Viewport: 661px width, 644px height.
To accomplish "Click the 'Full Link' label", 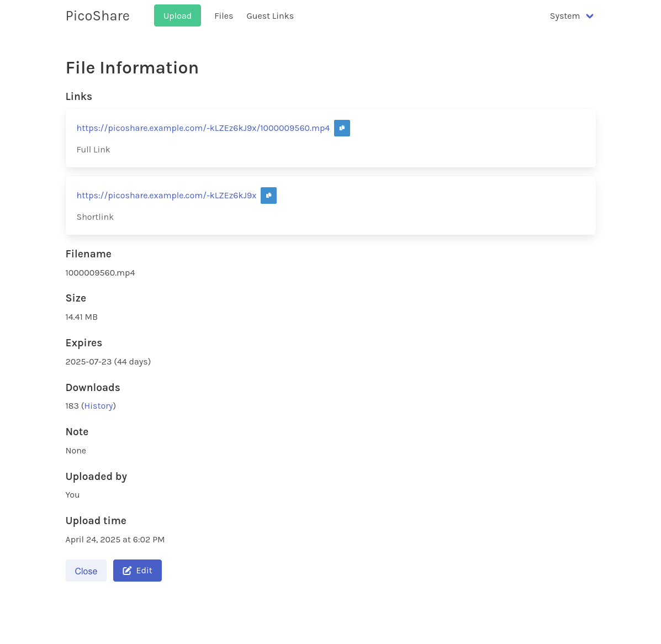I will 93,150.
